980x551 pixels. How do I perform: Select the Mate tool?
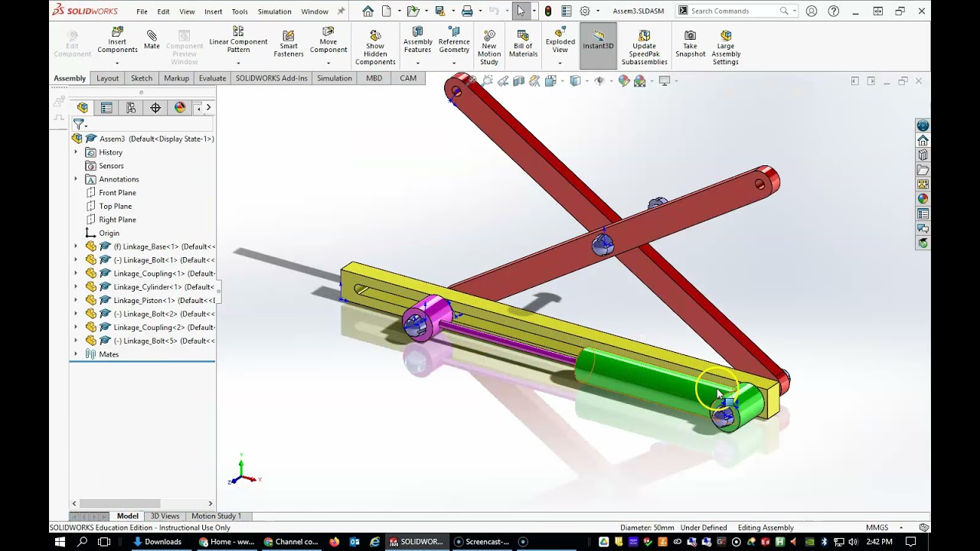pos(152,41)
